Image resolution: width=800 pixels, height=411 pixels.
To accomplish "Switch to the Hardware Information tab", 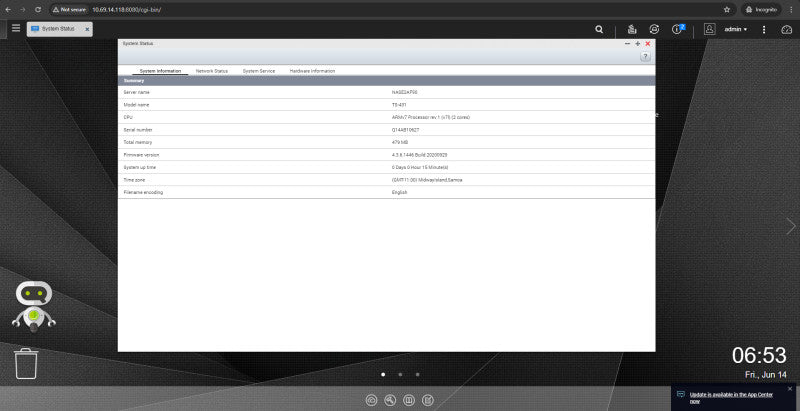I will [x=312, y=71].
